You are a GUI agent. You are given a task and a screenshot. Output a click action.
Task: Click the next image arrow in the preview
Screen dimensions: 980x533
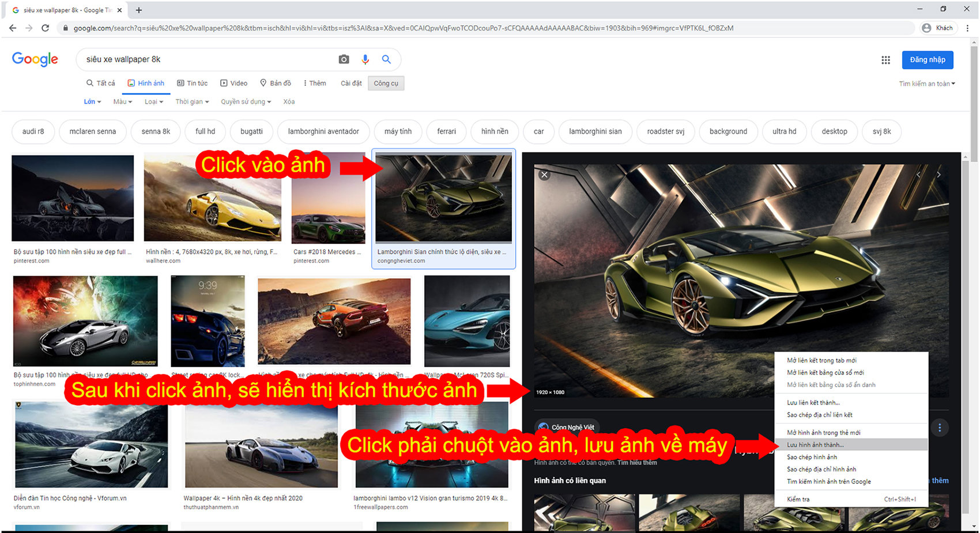coord(938,175)
